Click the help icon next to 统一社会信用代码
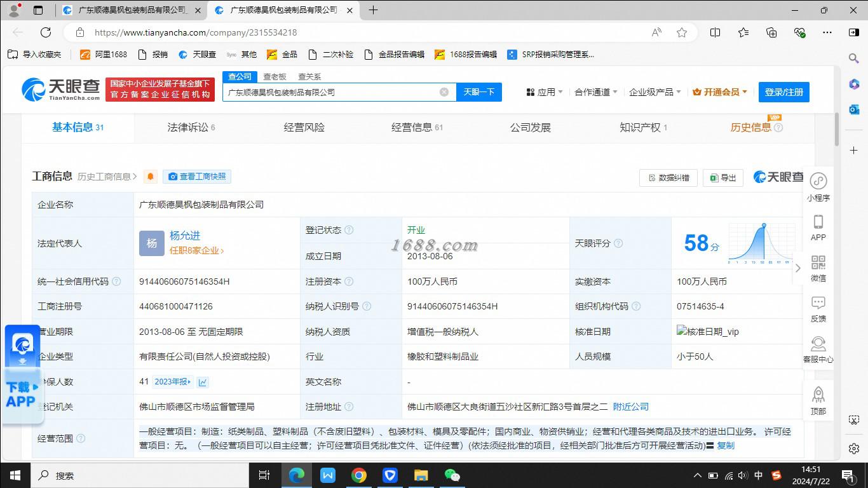Image resolution: width=868 pixels, height=488 pixels. tap(116, 281)
